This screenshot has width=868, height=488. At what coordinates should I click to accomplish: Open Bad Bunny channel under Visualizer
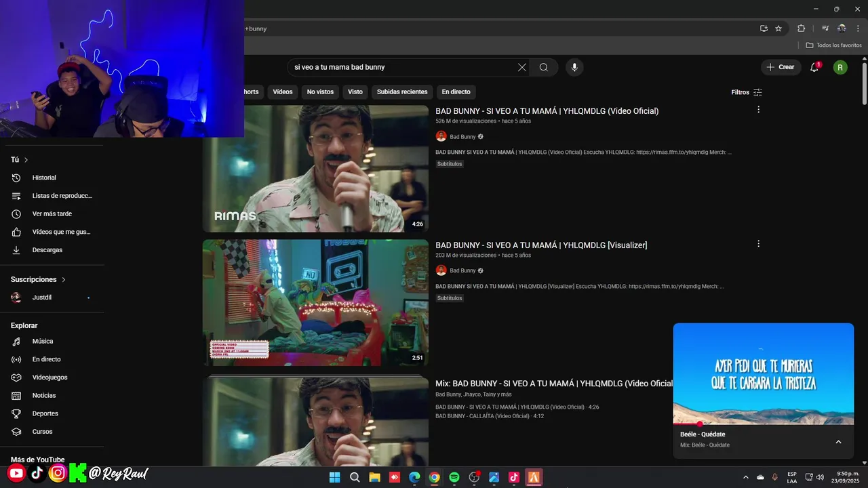pyautogui.click(x=463, y=270)
